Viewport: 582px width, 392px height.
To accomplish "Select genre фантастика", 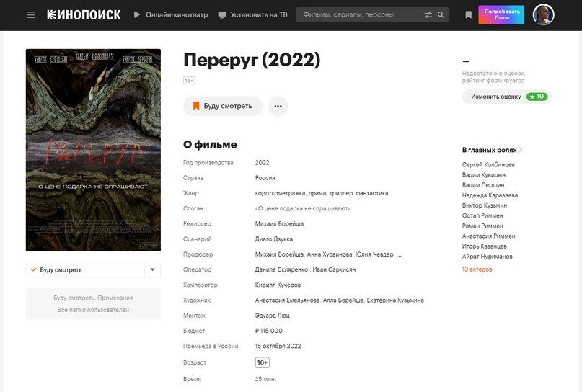I will [x=372, y=193].
